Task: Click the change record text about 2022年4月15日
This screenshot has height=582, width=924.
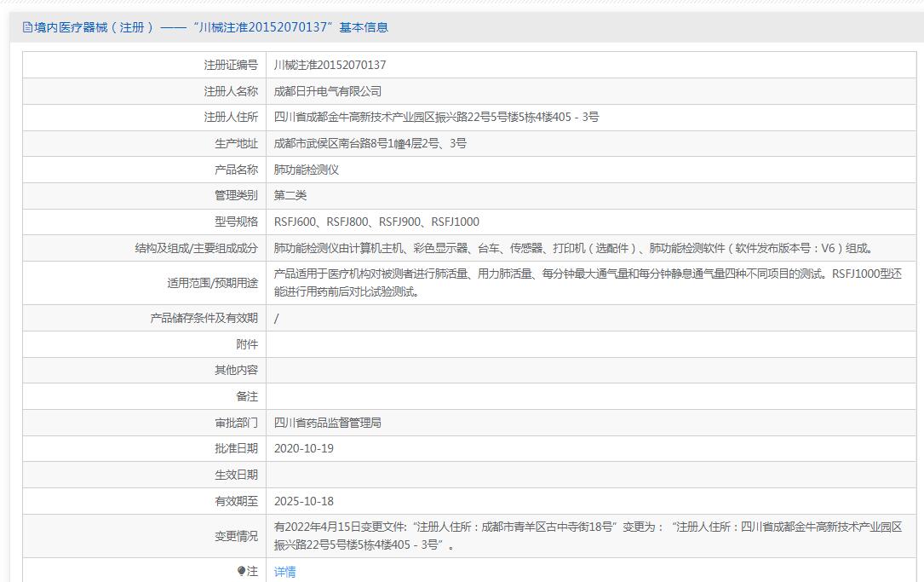Action: (588, 536)
